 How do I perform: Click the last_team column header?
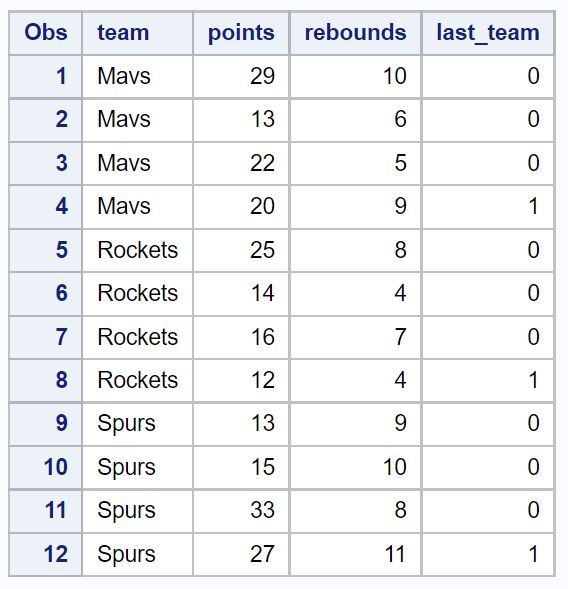[x=488, y=33]
